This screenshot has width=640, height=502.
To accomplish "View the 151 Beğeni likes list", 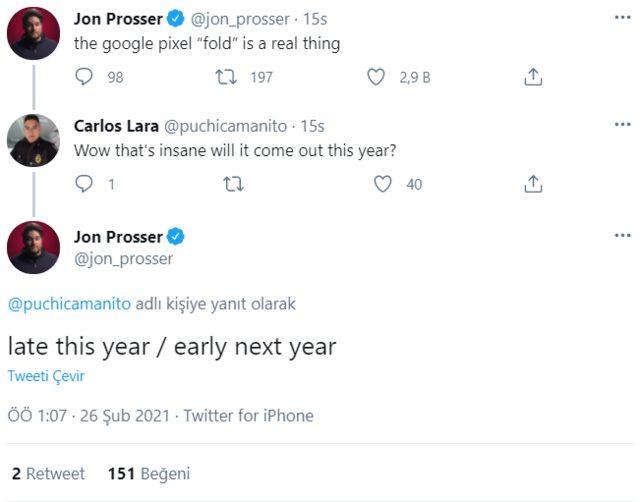I will (x=149, y=473).
